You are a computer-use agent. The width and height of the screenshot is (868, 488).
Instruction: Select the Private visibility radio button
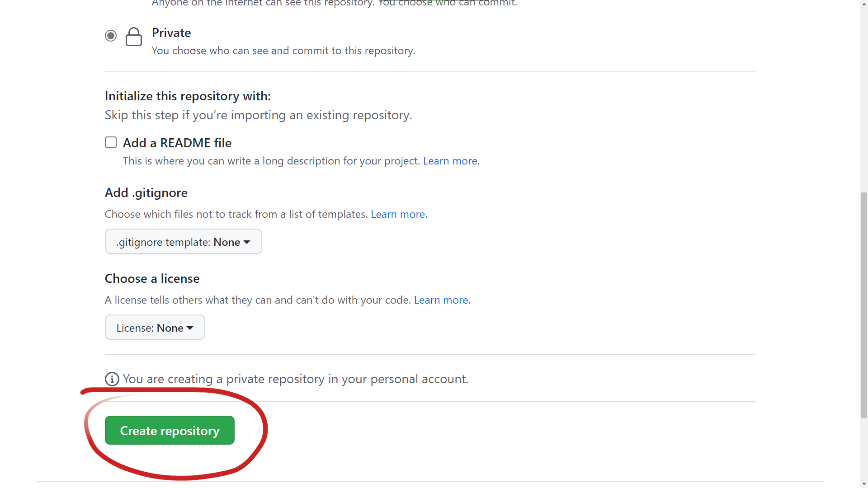(x=111, y=36)
